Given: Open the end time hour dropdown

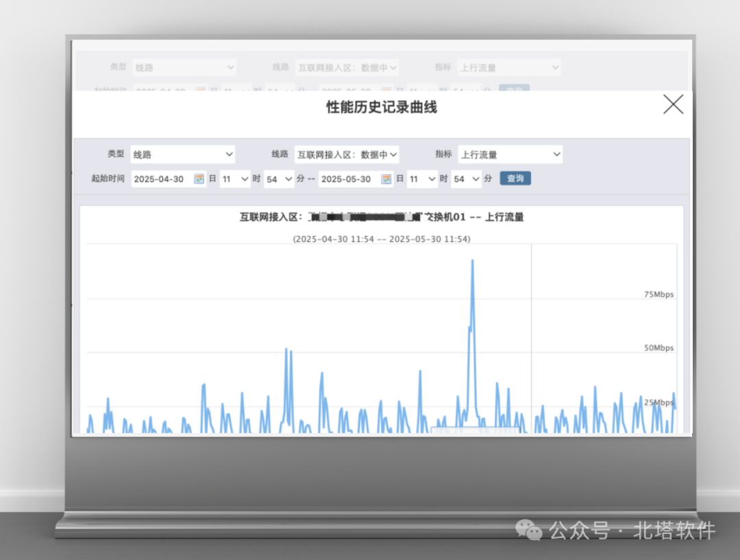Looking at the screenshot, I should 422,179.
